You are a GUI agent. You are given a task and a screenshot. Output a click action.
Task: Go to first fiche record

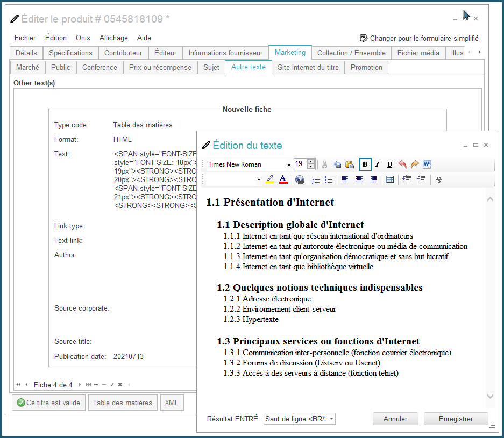coord(18,384)
